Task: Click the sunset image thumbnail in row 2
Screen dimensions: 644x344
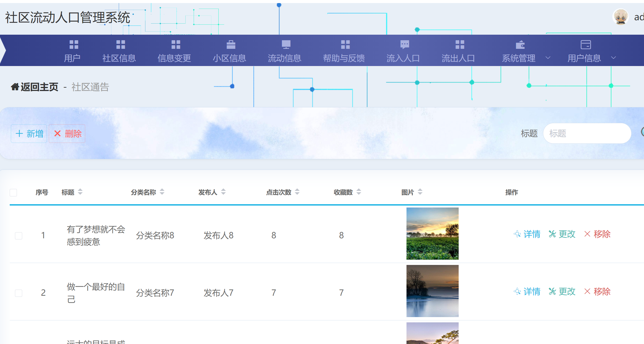Action: click(432, 291)
